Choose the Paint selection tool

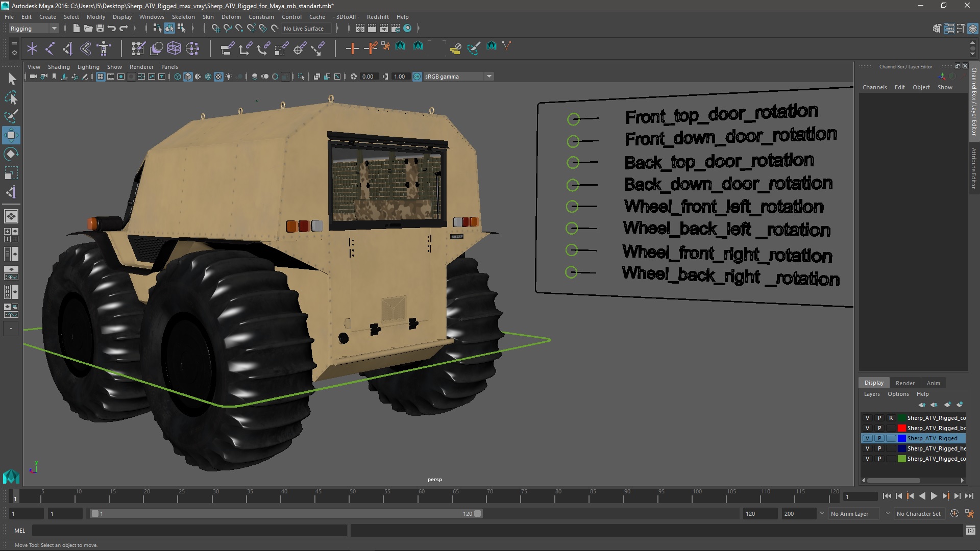click(11, 116)
